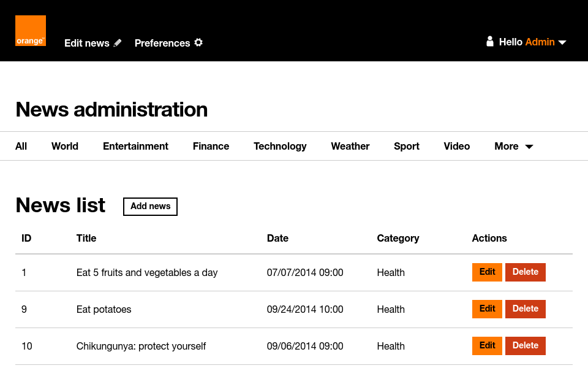
Task: Show Entertainment news category
Action: pos(135,146)
